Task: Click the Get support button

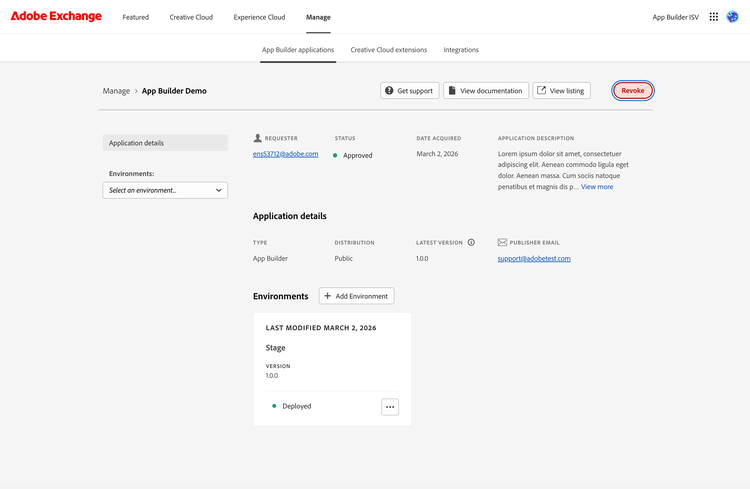Action: (x=409, y=90)
